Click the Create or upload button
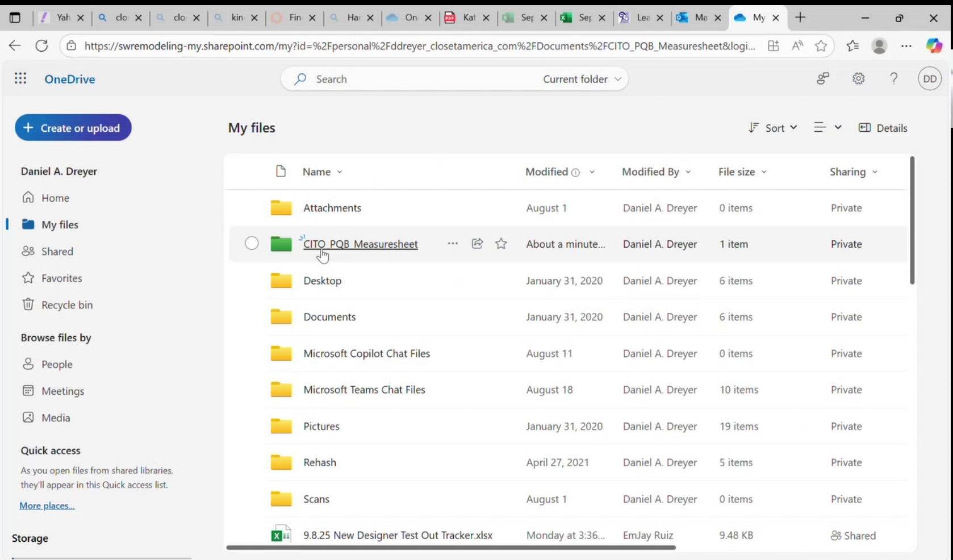The image size is (953, 560). (73, 127)
